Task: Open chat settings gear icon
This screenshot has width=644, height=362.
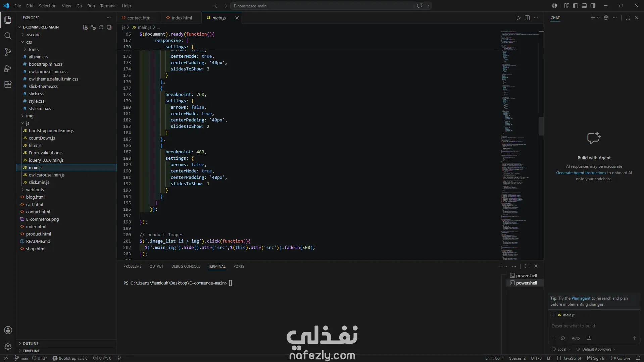Action: (x=606, y=18)
